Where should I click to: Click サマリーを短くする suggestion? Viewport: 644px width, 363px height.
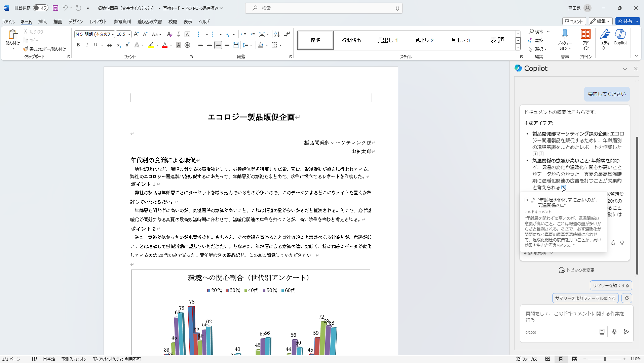(611, 285)
